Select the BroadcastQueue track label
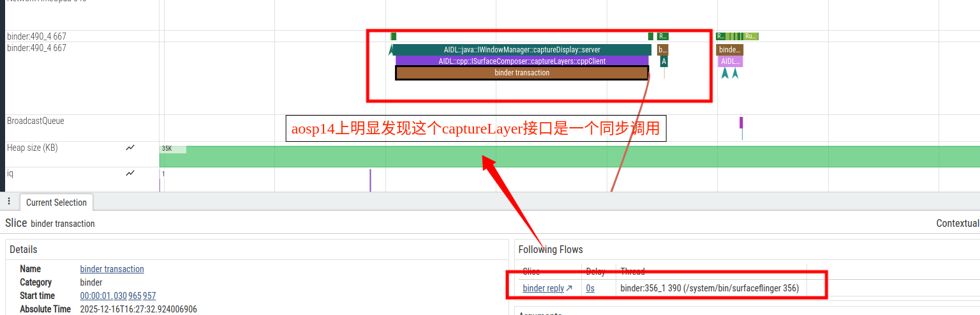This screenshot has height=315, width=980. 36,121
